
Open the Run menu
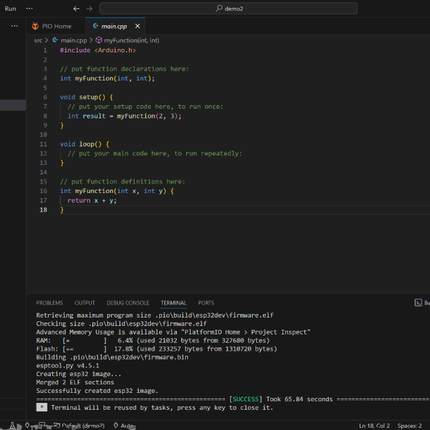pos(10,9)
